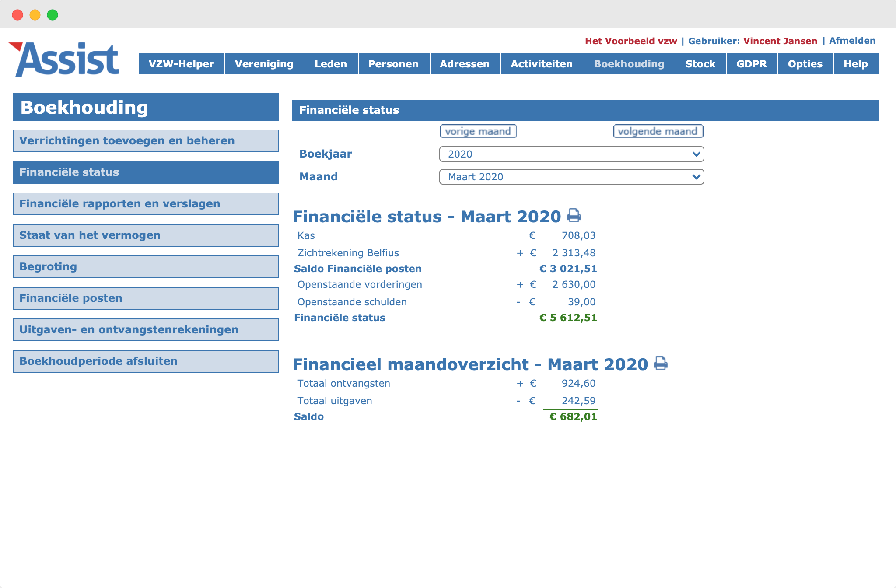
Task: Click the amount 242,59
Action: point(578,401)
